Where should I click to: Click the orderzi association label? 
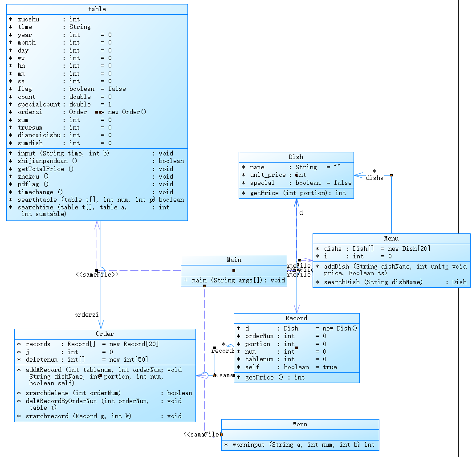86,315
